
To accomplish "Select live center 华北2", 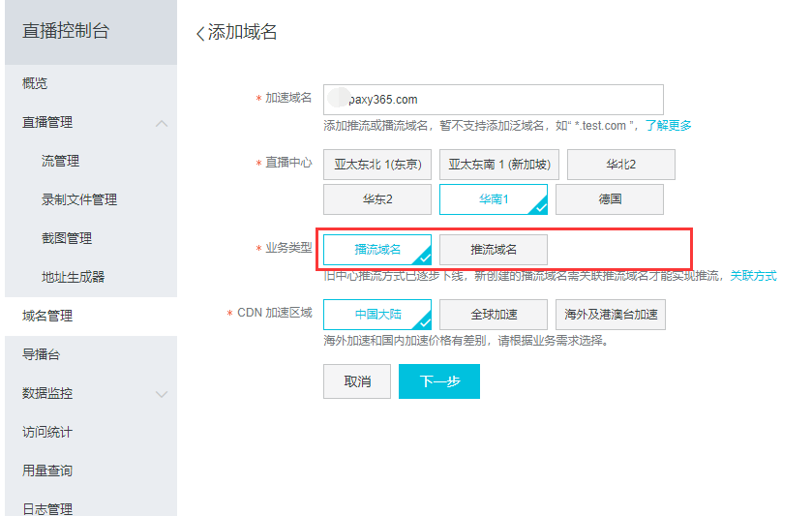I will (621, 165).
